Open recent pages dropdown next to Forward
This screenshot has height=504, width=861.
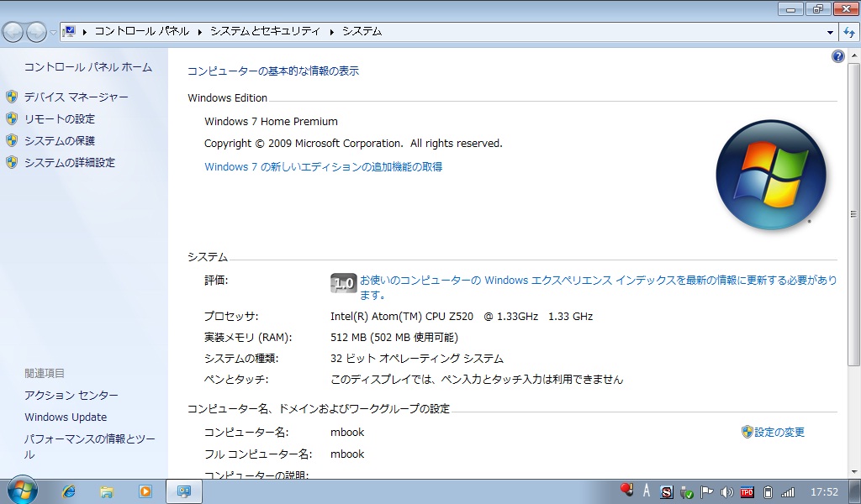click(x=53, y=33)
